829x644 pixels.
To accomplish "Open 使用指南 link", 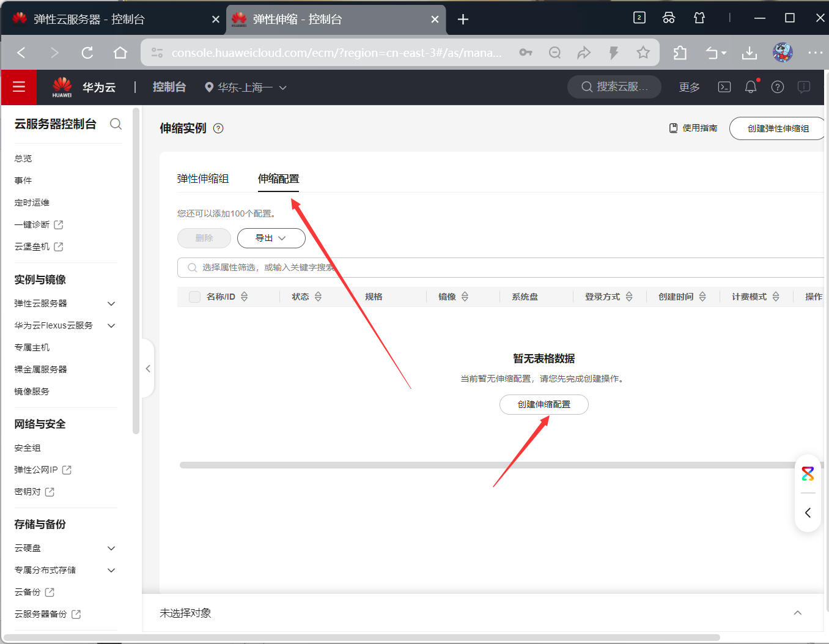I will pyautogui.click(x=693, y=128).
